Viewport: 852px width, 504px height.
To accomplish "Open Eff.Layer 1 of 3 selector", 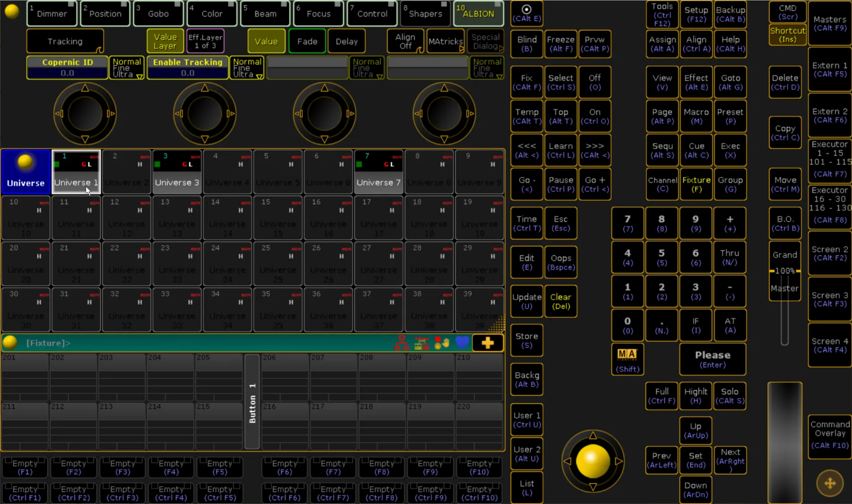I will pos(205,41).
